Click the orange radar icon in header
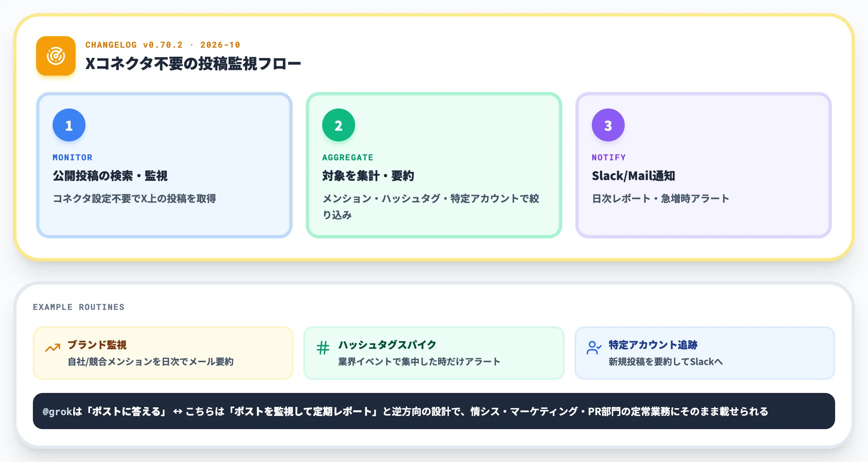 coord(56,56)
